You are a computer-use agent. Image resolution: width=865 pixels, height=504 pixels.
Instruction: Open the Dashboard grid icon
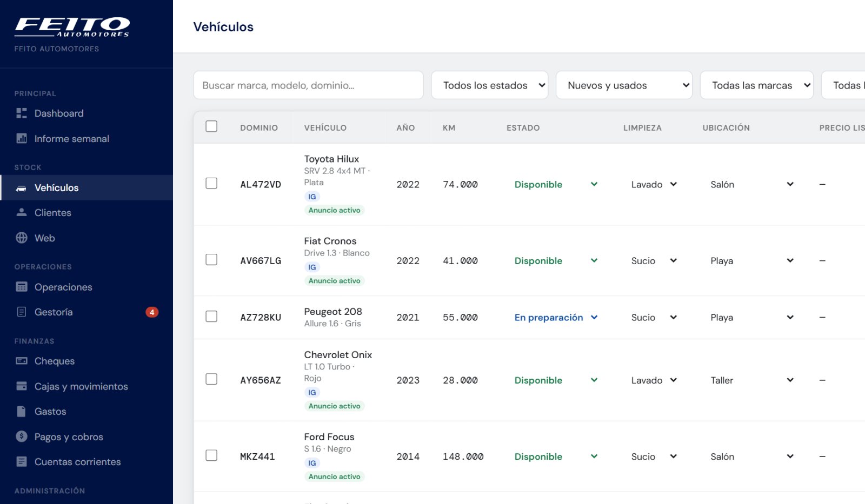coord(22,113)
